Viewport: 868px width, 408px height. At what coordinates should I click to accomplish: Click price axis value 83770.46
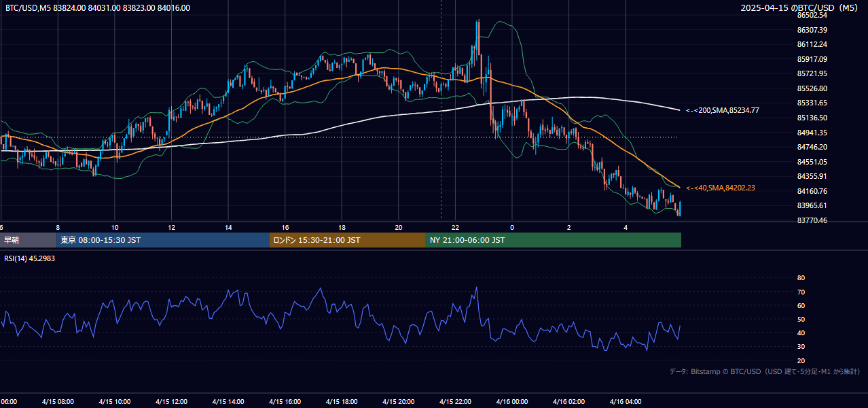812,220
